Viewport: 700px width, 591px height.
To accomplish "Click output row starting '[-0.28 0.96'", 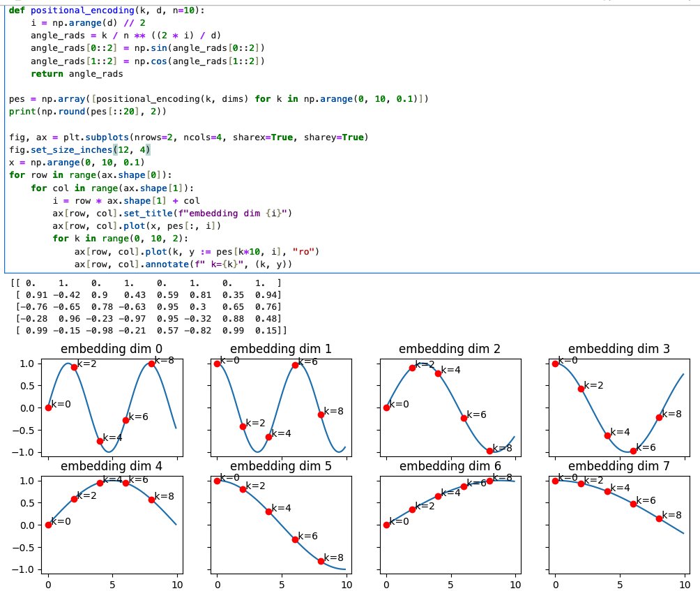I will (149, 318).
